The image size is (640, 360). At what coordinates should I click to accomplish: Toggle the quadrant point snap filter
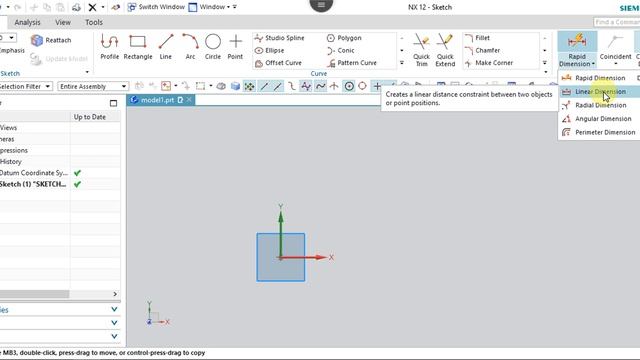pos(362,86)
